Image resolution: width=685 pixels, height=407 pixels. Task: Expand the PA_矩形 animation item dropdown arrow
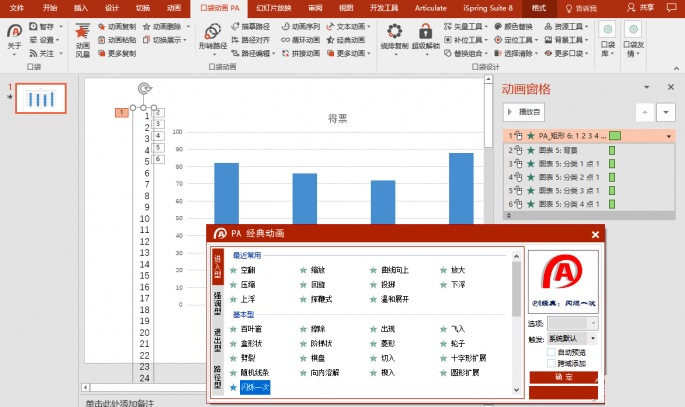point(668,136)
